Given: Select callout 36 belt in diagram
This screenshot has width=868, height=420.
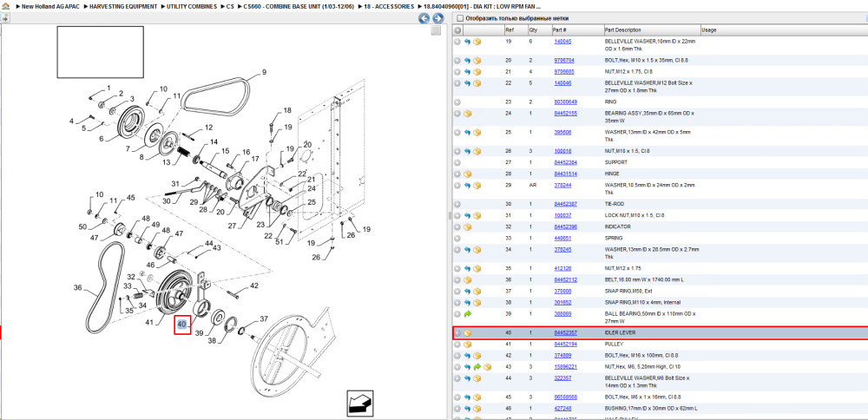Looking at the screenshot, I should tap(77, 287).
